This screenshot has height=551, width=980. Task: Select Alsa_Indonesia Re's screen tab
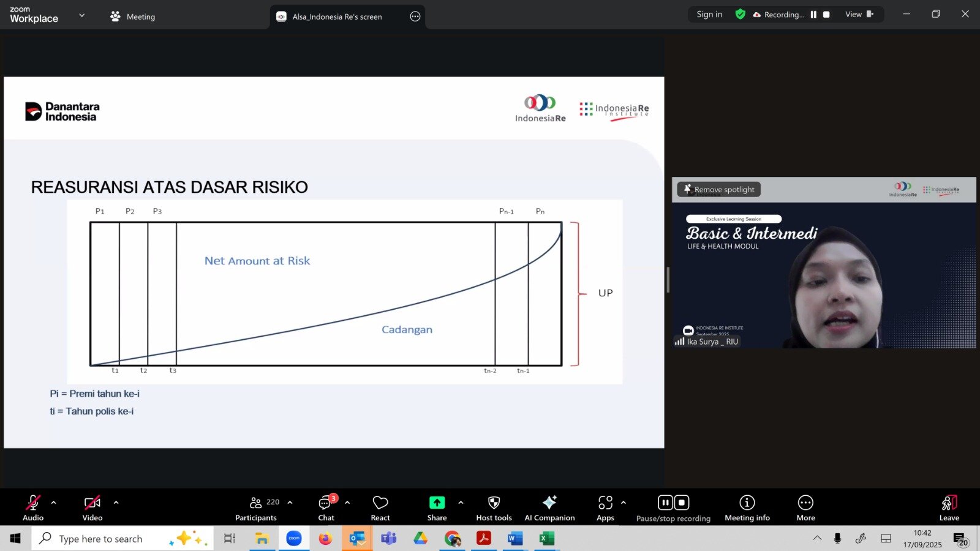click(337, 17)
